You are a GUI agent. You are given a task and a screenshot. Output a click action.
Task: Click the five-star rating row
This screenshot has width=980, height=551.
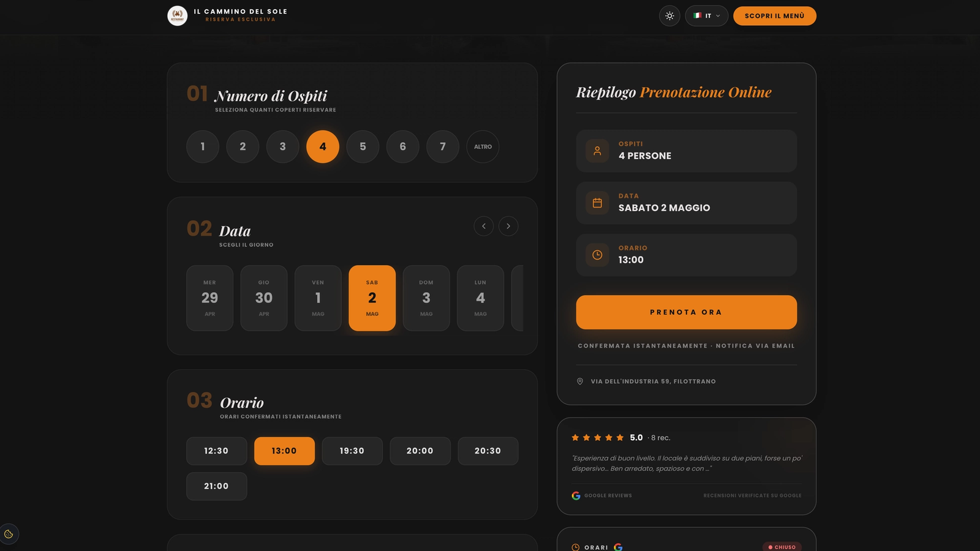tap(597, 438)
